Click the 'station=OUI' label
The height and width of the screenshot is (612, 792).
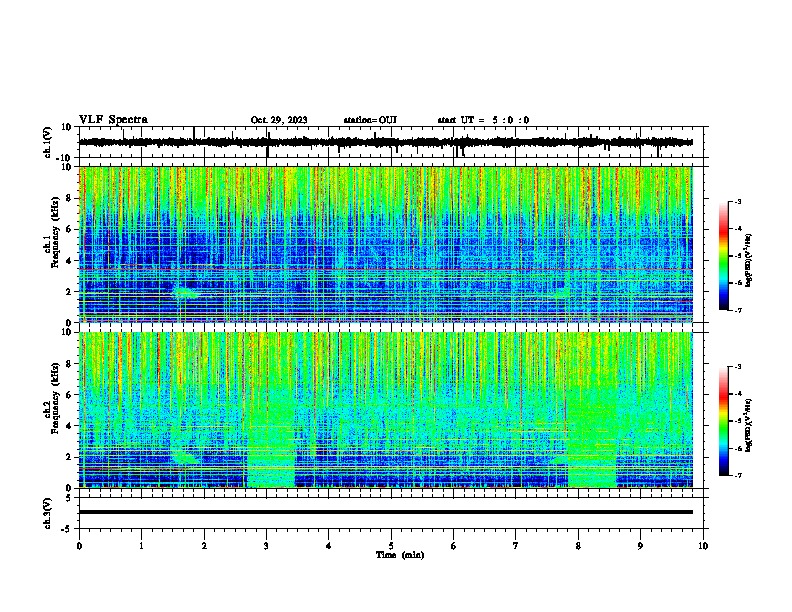click(x=370, y=120)
